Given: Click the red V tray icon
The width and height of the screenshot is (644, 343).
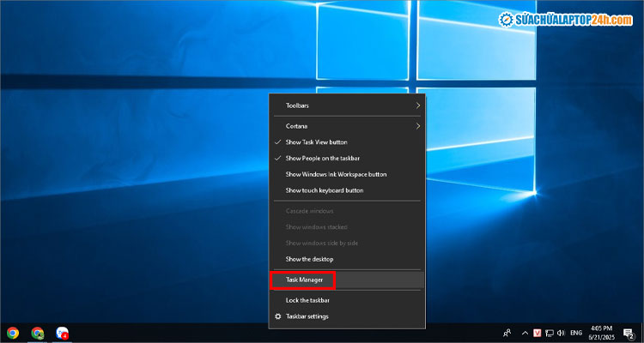Looking at the screenshot, I should [538, 333].
